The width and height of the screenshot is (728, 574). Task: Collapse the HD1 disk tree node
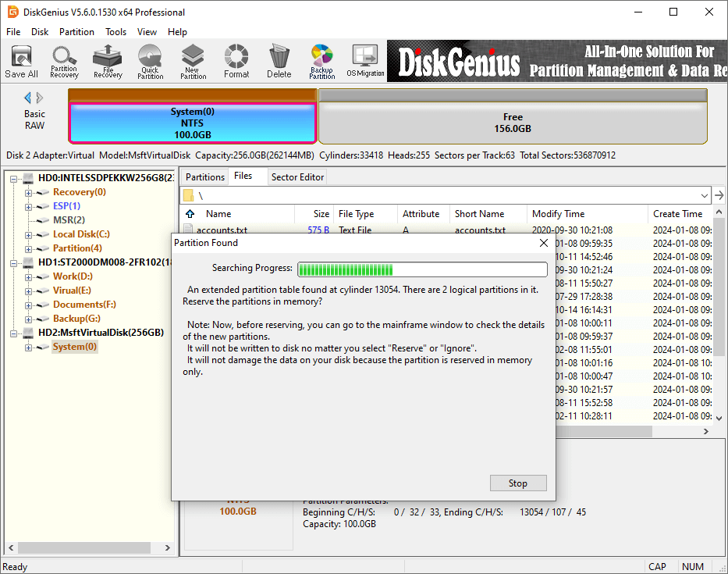[x=14, y=263]
